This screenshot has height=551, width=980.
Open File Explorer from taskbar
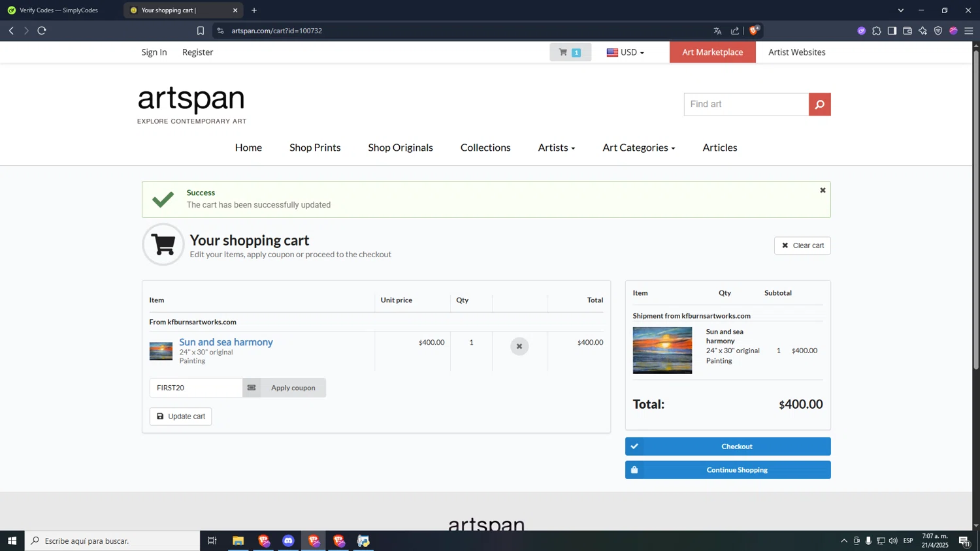238,541
